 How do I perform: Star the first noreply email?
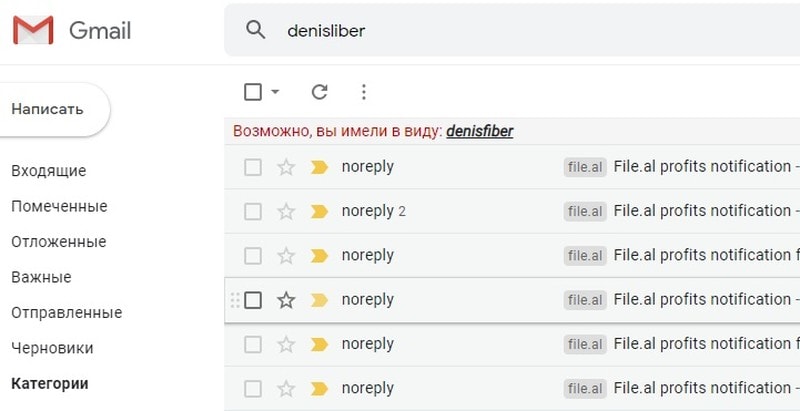coord(286,167)
